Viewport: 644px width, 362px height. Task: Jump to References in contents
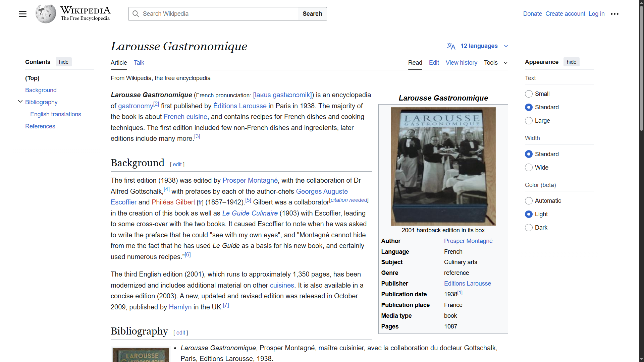coord(40,126)
